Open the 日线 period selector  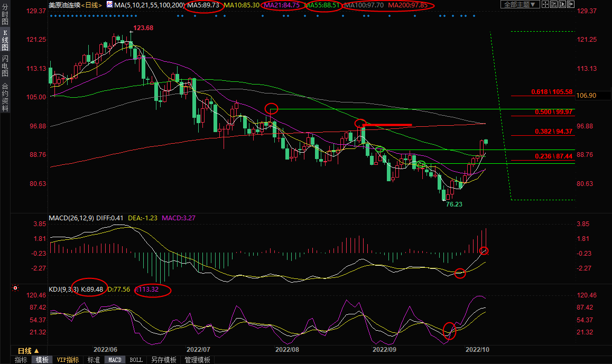click(x=29, y=351)
